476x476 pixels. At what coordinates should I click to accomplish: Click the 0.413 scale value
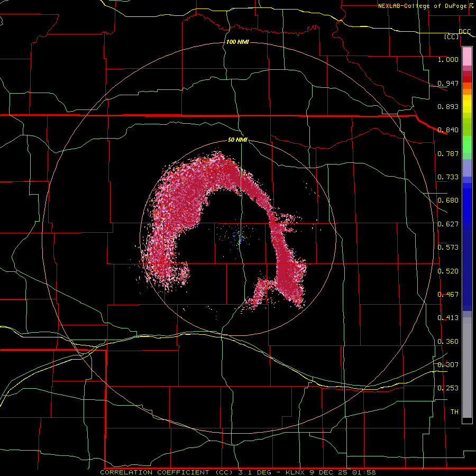coord(448,318)
